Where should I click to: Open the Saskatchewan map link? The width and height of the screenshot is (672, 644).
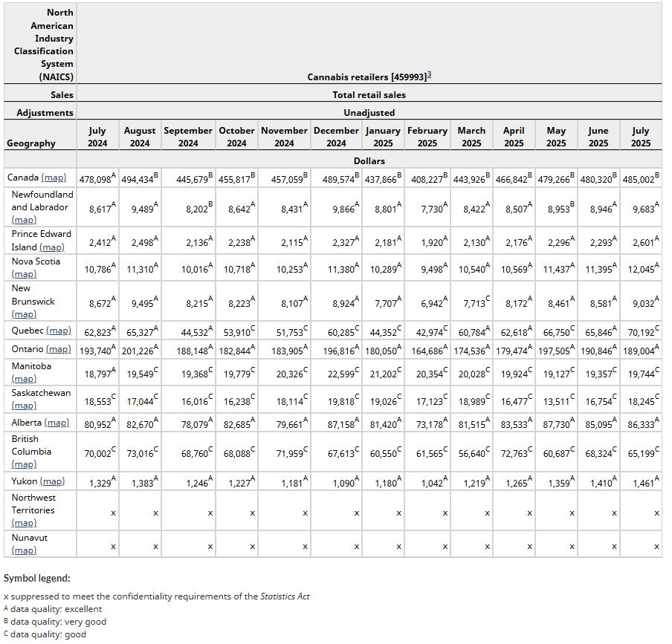click(x=24, y=406)
